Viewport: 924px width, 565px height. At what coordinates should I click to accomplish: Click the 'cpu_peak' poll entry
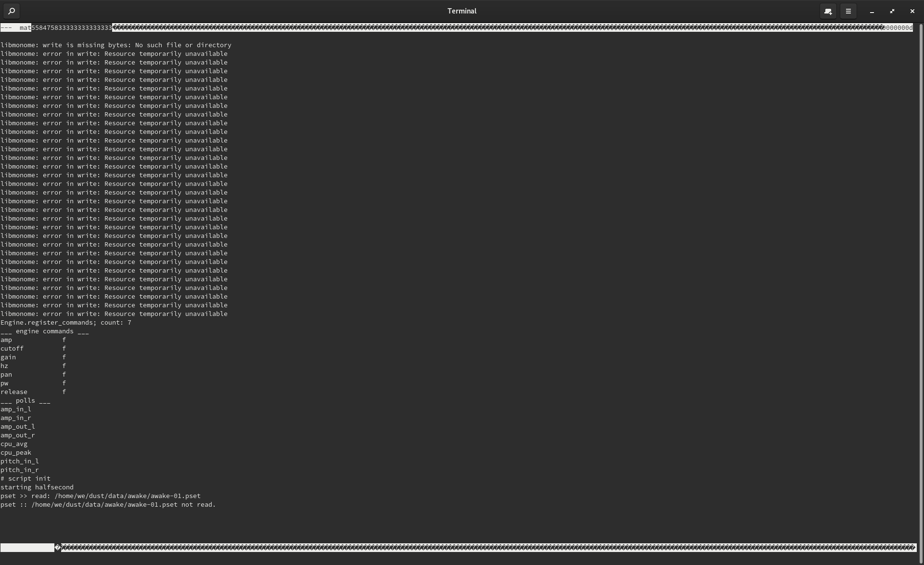click(16, 452)
